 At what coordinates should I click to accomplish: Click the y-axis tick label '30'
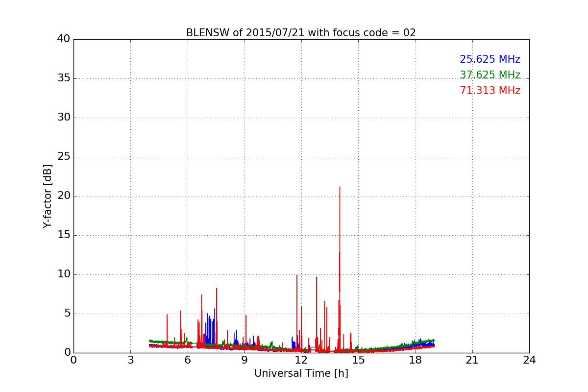click(x=64, y=117)
